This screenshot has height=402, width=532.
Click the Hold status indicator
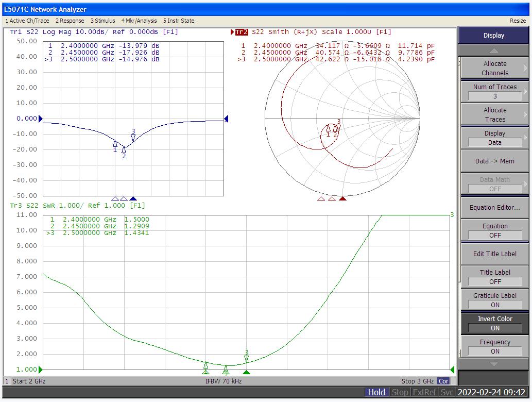click(376, 392)
